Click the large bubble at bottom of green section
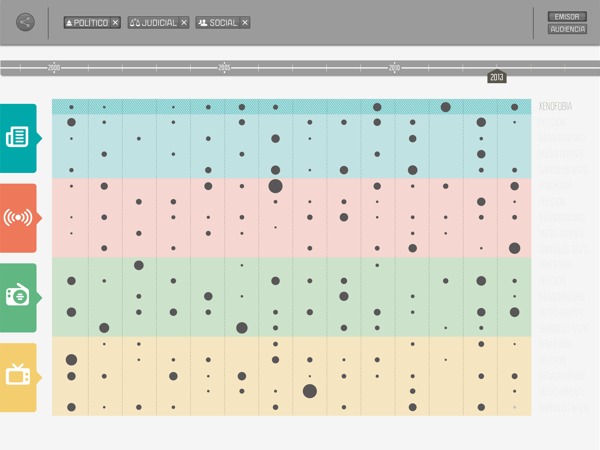 tap(241, 328)
